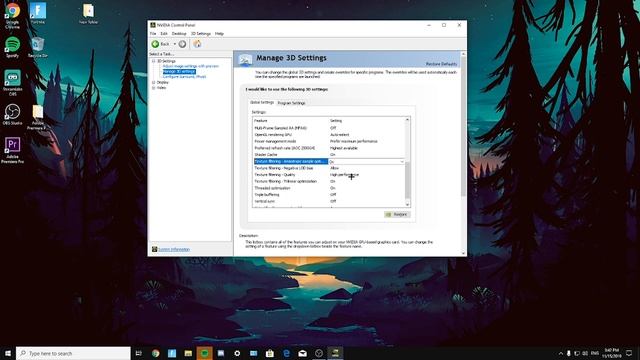Open the Spotify desktop shortcut
This screenshot has width=640, height=360.
[x=12, y=47]
